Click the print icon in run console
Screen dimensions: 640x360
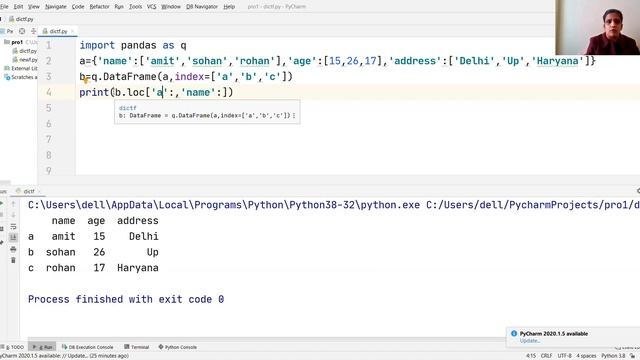pos(13,249)
